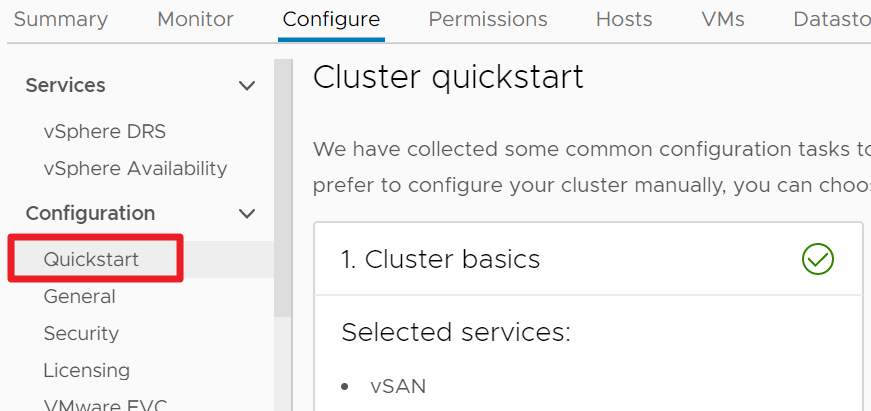Open the Hosts tab

(x=624, y=19)
